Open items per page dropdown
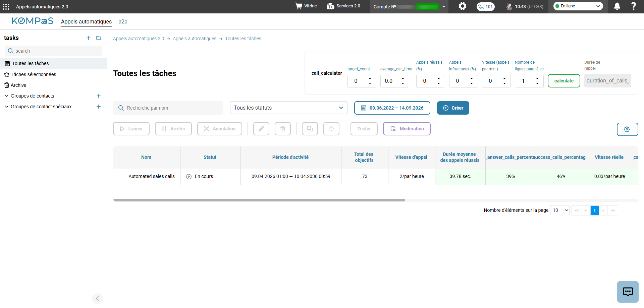644x308 pixels. click(559, 210)
